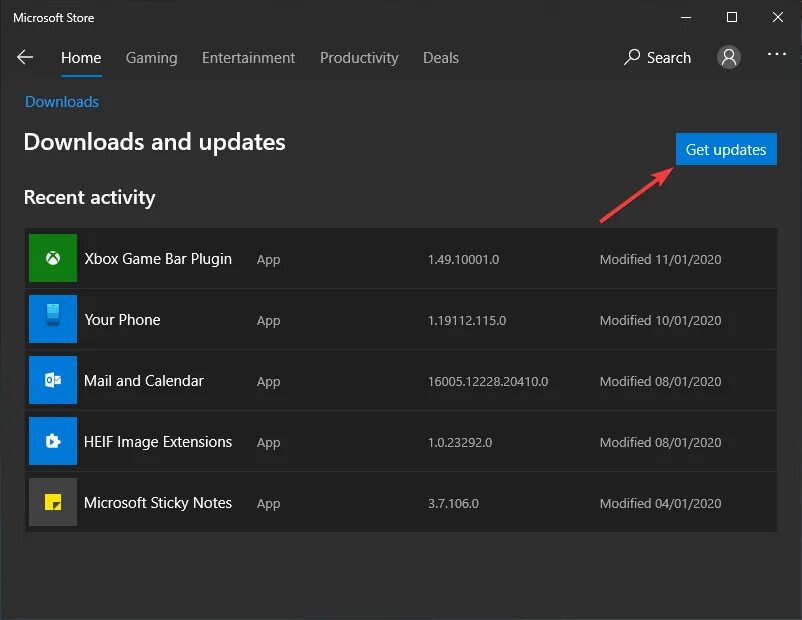
Task: Open the Gaming tab
Action: pyautogui.click(x=151, y=58)
